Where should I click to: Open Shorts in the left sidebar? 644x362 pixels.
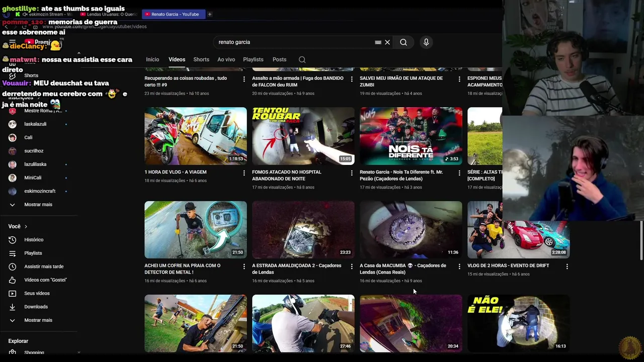coord(31,75)
